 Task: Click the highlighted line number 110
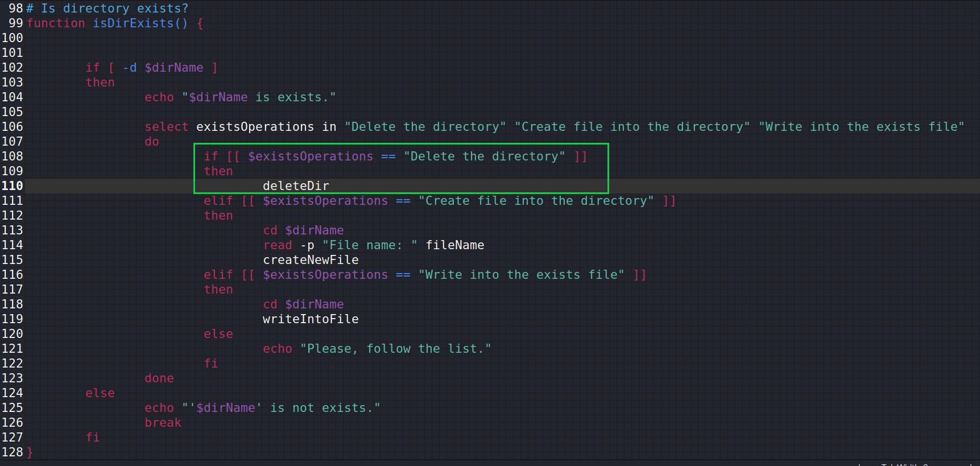(x=13, y=186)
